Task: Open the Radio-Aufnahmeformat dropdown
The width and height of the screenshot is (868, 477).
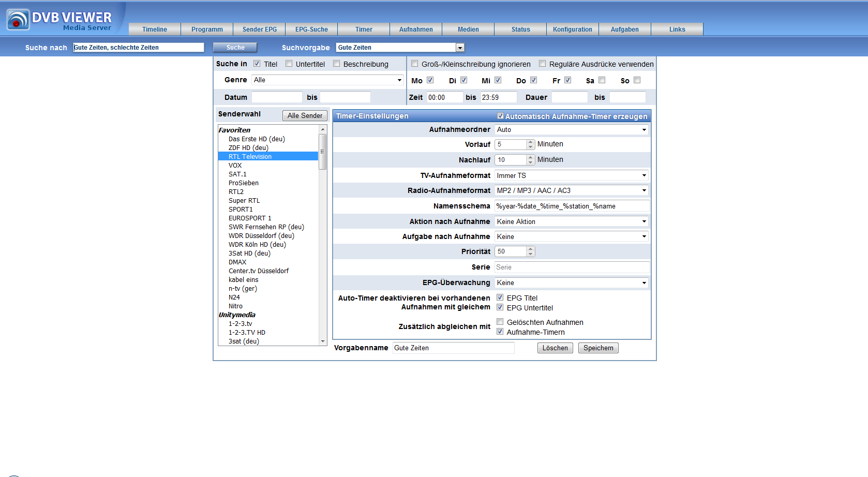Action: click(572, 190)
